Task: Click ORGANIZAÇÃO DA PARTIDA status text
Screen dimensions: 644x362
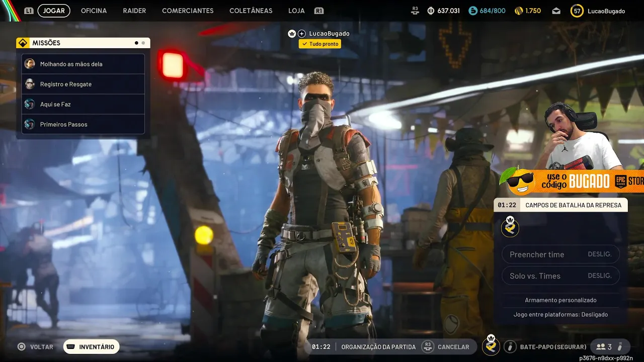Action: coord(378,347)
